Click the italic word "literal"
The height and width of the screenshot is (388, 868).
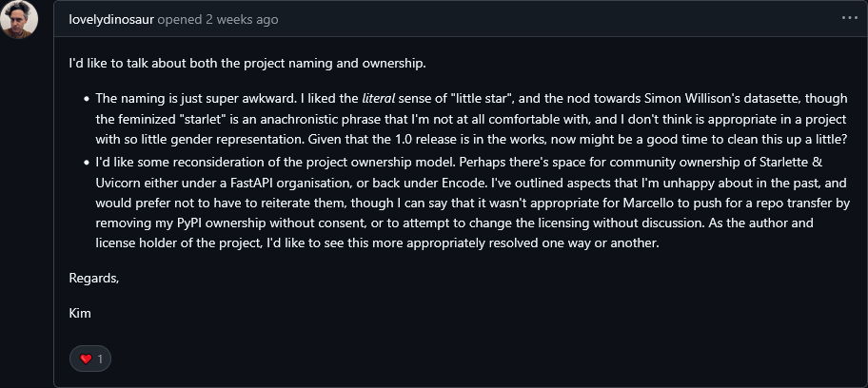click(x=379, y=97)
